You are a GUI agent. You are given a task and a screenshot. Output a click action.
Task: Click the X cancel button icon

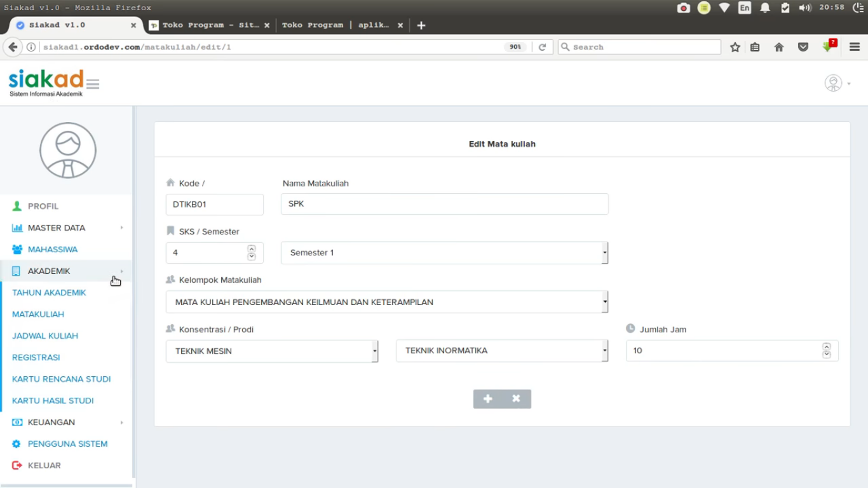click(516, 399)
